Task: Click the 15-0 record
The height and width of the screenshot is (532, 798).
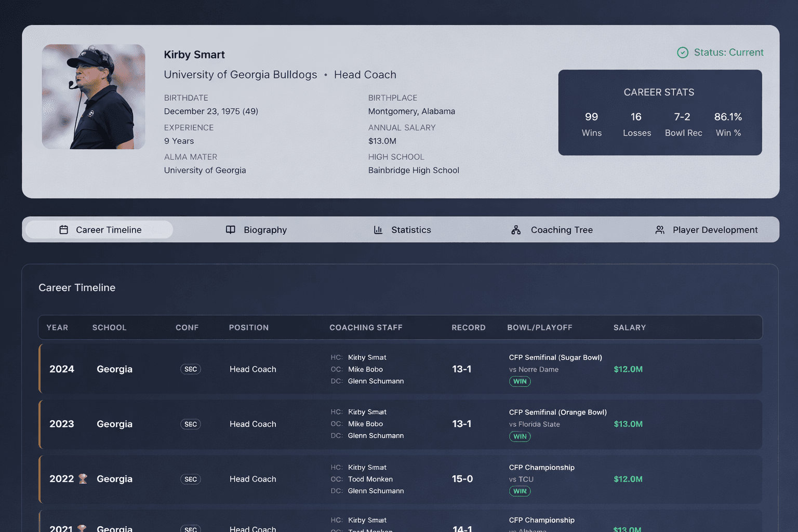Action: tap(462, 478)
